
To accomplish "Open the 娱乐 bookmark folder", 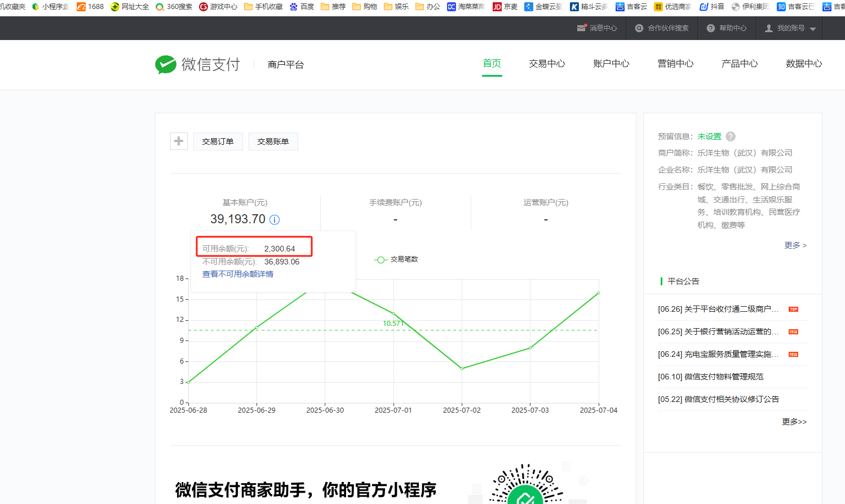I will (x=396, y=7).
